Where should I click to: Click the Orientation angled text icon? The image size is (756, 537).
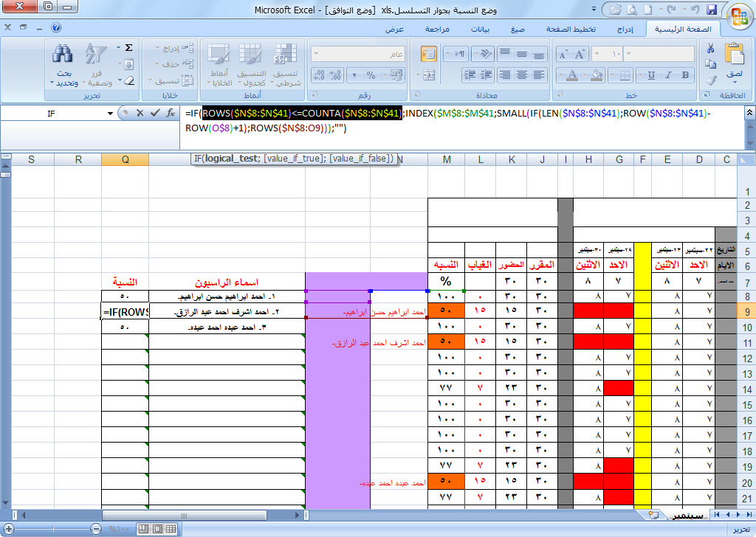click(486, 54)
